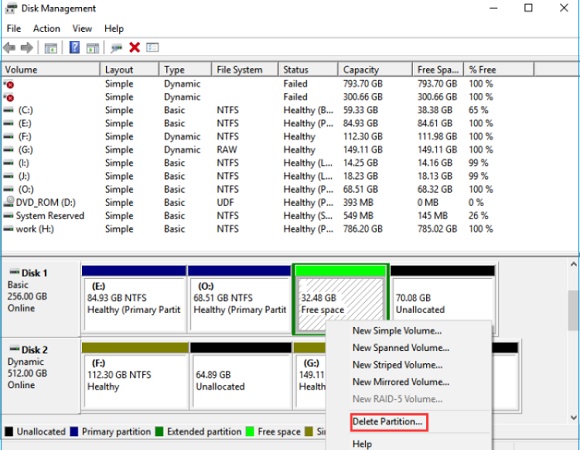The image size is (580, 450).
Task: Select the (F:) 112.30 GB volume block
Action: tap(135, 376)
